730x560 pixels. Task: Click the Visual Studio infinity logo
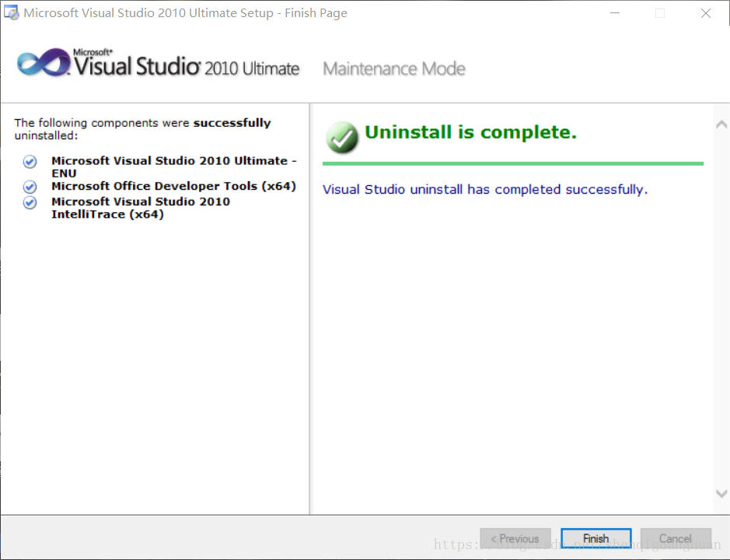[x=44, y=62]
